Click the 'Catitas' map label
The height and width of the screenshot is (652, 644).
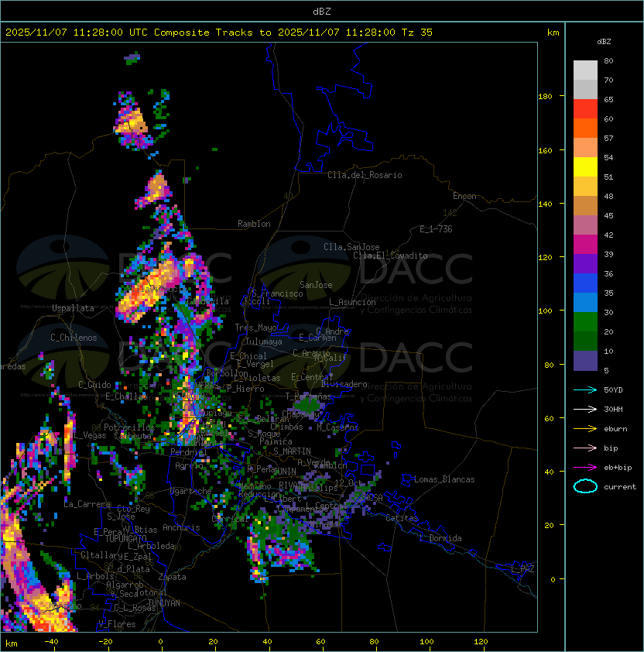[x=402, y=518]
